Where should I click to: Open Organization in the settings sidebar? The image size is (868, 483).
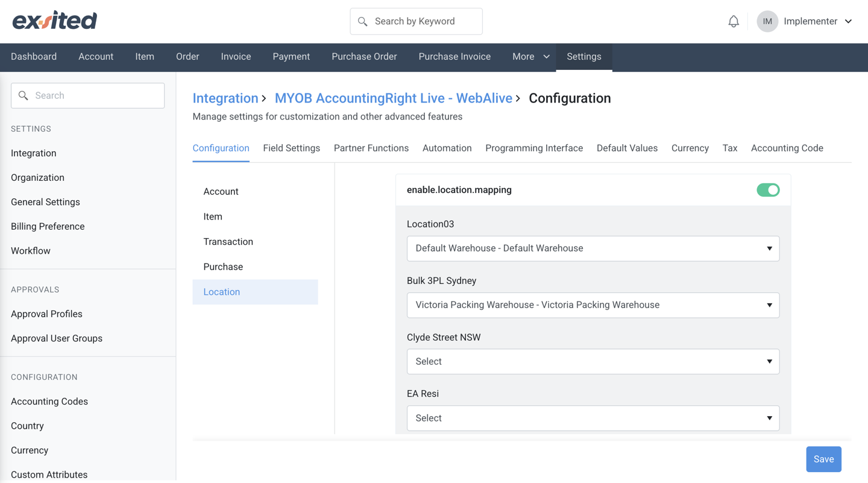37,178
